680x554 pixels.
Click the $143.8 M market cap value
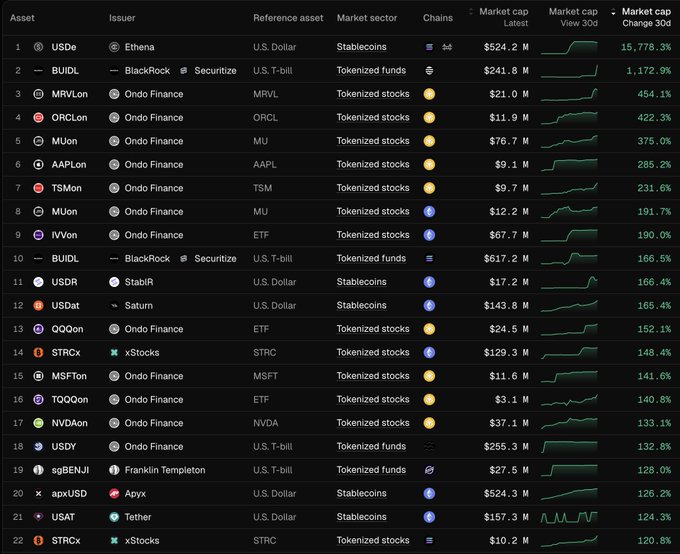point(506,305)
